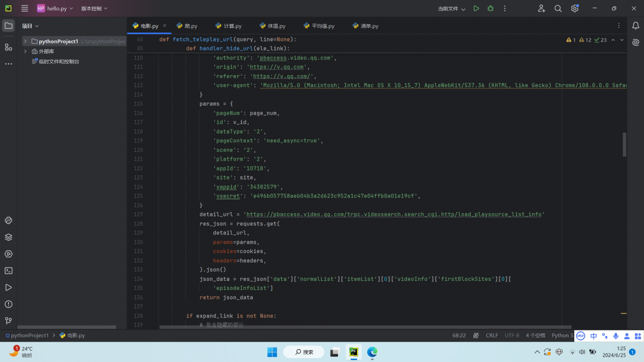The width and height of the screenshot is (644, 362).
Task: Open the Python Console tool window
Action: 8,221
